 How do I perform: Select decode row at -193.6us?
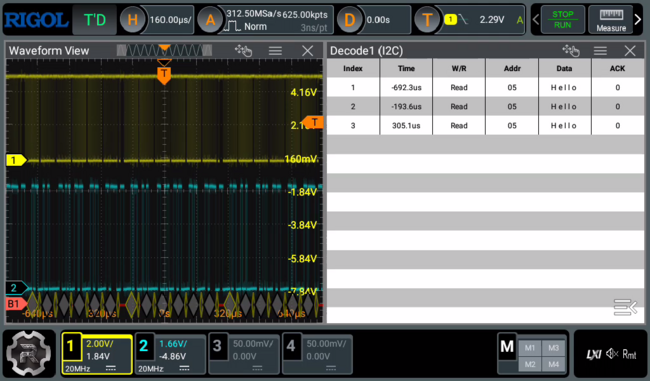(485, 107)
